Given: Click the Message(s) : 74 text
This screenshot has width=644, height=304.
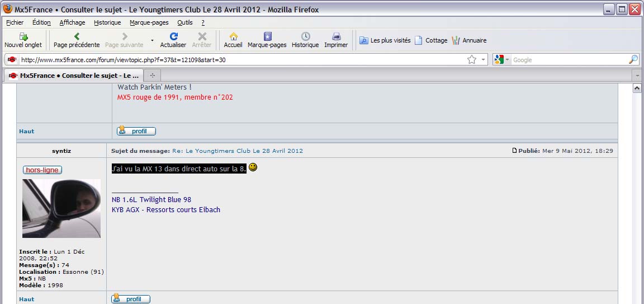Looking at the screenshot, I should [44, 265].
